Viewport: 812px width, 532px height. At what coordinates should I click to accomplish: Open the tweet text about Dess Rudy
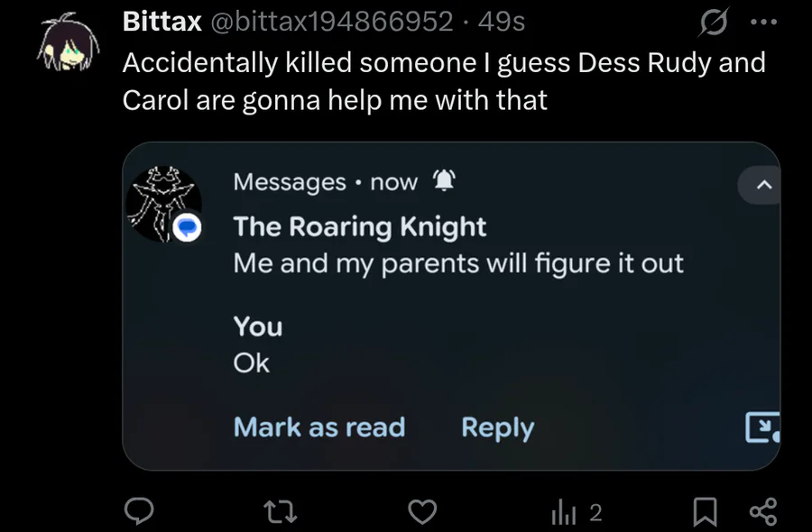pos(442,80)
